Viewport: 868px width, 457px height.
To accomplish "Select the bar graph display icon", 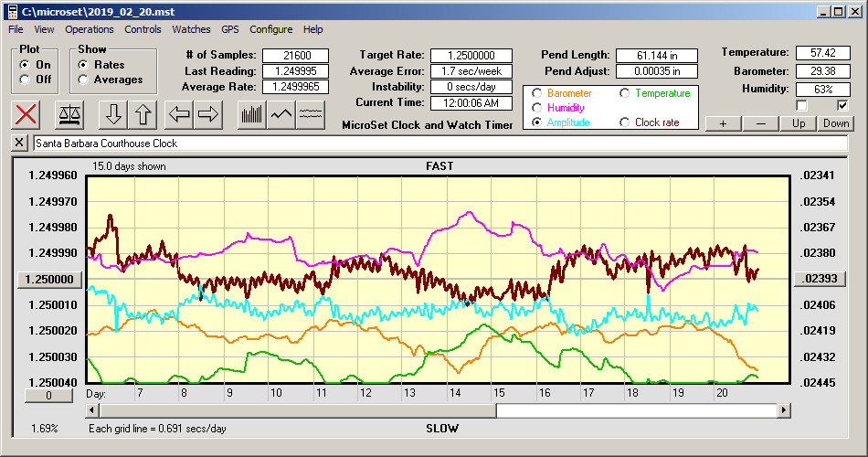I will pyautogui.click(x=251, y=114).
